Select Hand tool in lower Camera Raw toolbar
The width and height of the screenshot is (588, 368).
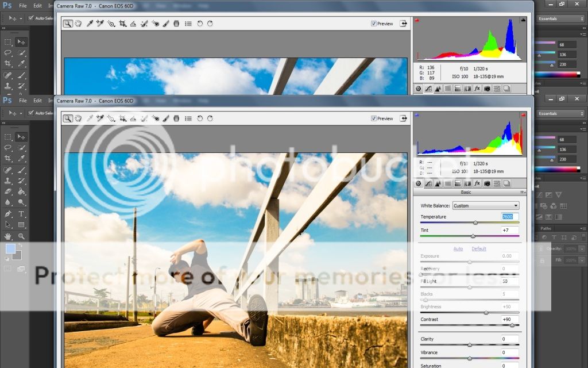(78, 118)
